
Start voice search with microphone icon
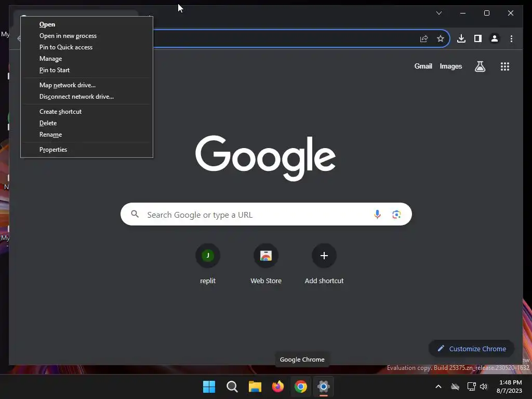click(x=377, y=215)
